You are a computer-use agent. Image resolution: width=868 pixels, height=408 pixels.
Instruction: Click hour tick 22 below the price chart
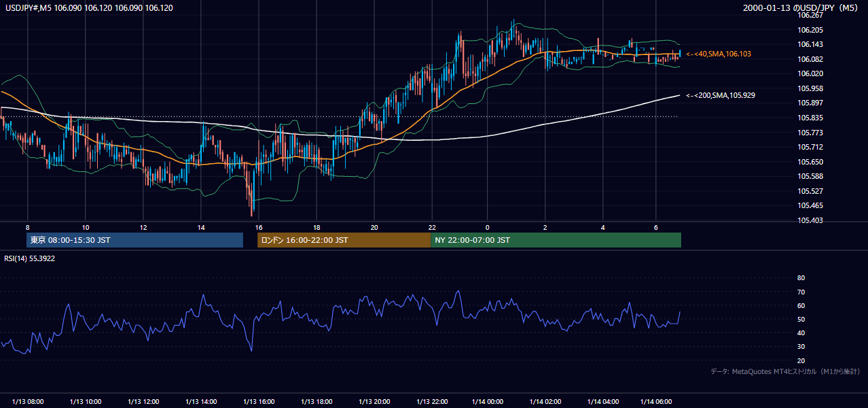pos(432,227)
